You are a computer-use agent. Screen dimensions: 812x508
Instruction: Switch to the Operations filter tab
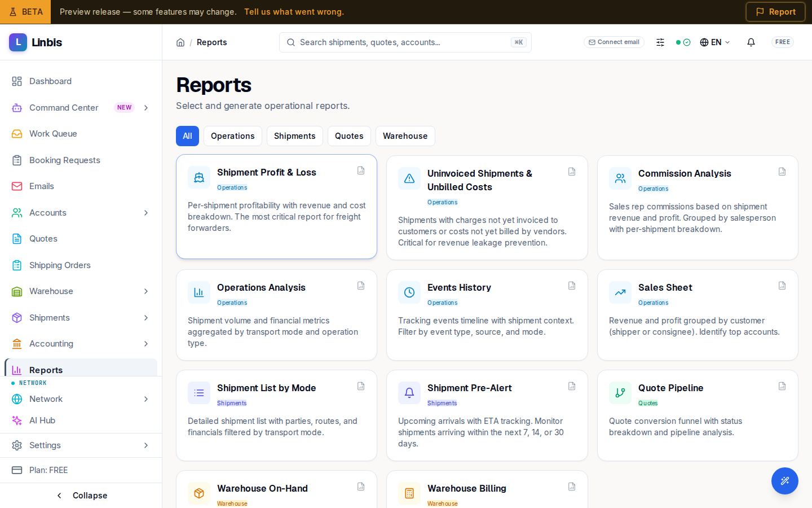(x=233, y=136)
